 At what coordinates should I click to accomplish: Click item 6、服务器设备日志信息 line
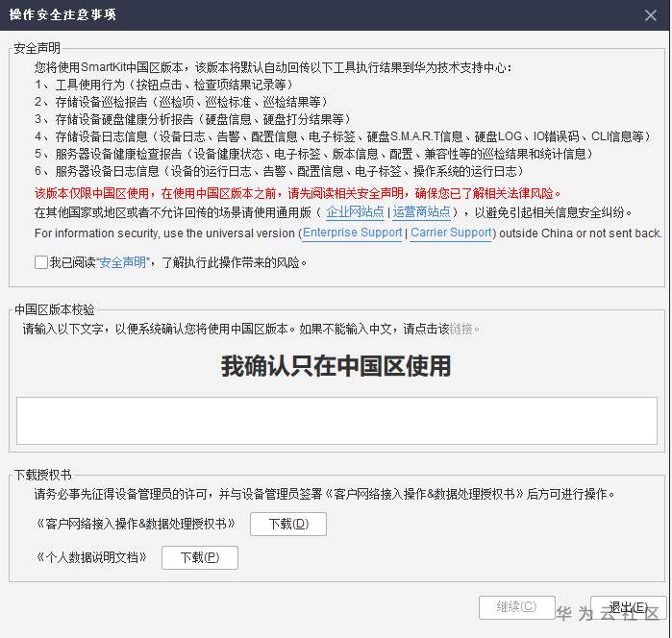coord(279,171)
